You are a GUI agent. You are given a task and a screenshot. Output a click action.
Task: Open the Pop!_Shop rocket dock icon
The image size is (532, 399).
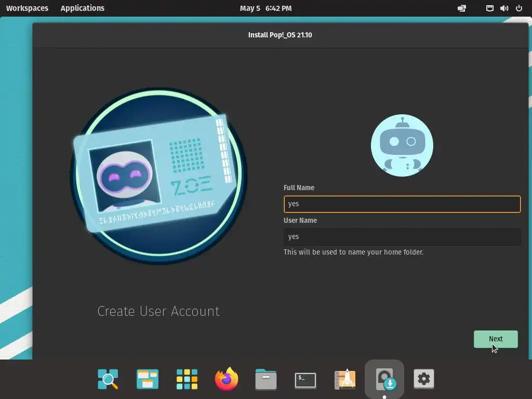click(x=345, y=379)
